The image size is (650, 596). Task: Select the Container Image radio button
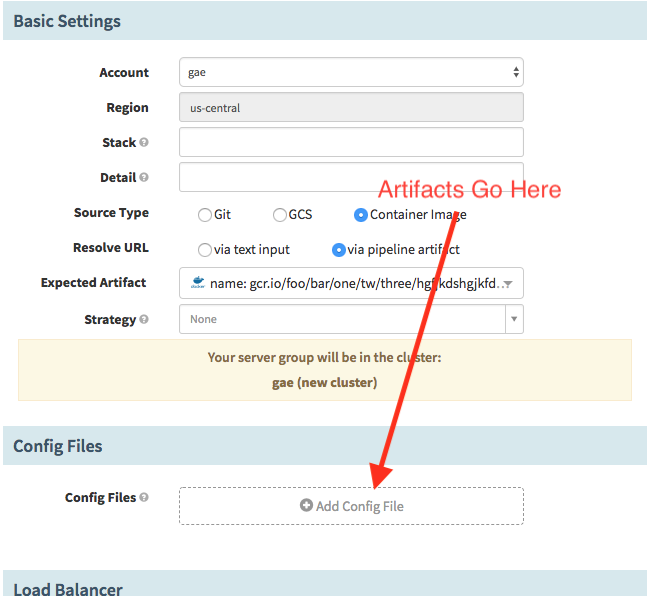(361, 215)
